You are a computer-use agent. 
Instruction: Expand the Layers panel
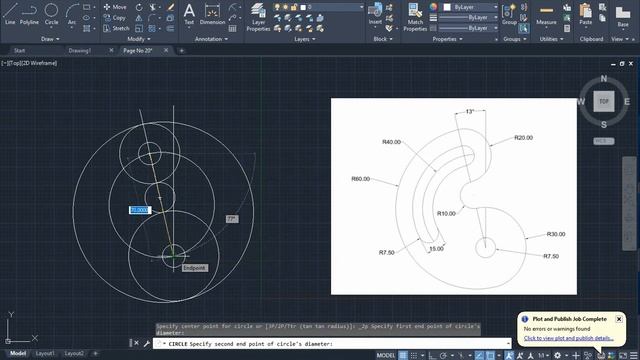tap(304, 39)
